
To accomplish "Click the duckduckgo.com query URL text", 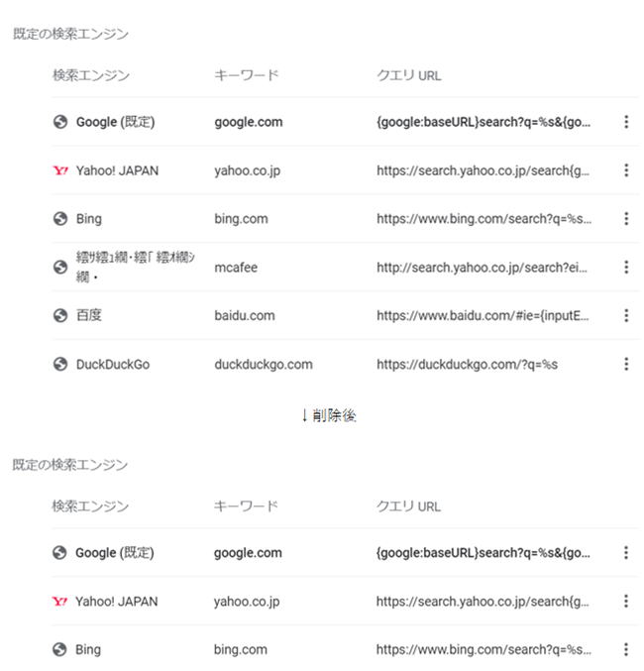I will [x=467, y=365].
